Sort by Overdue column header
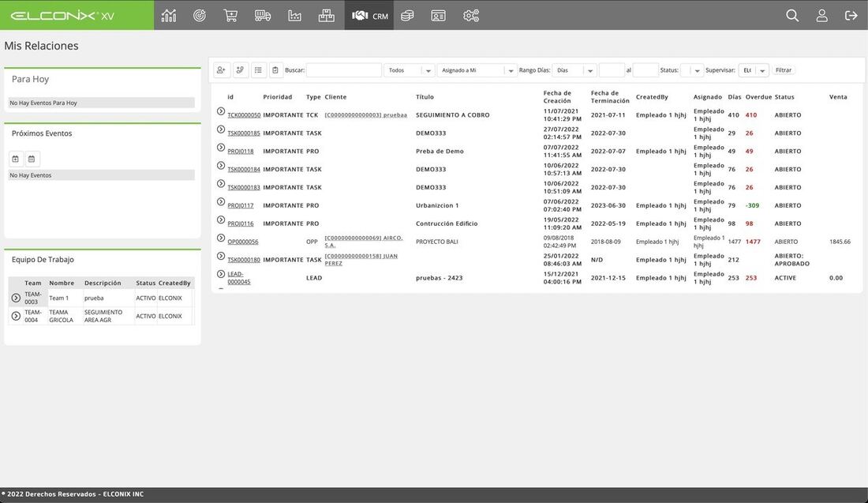 (758, 97)
